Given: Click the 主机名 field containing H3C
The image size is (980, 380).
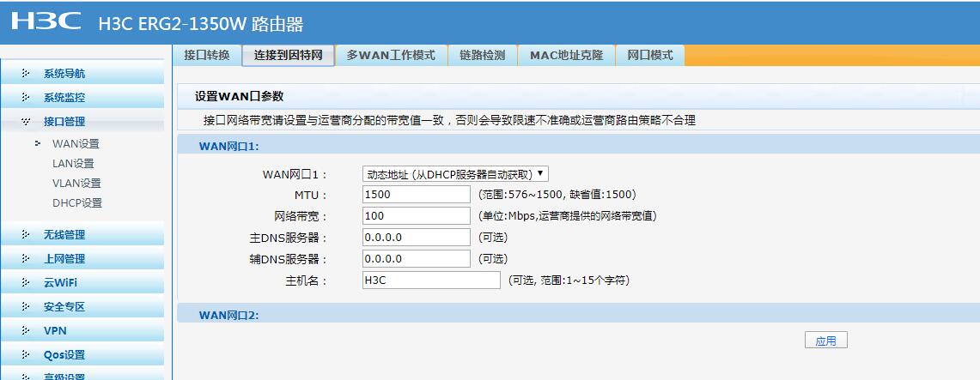Looking at the screenshot, I should [431, 280].
